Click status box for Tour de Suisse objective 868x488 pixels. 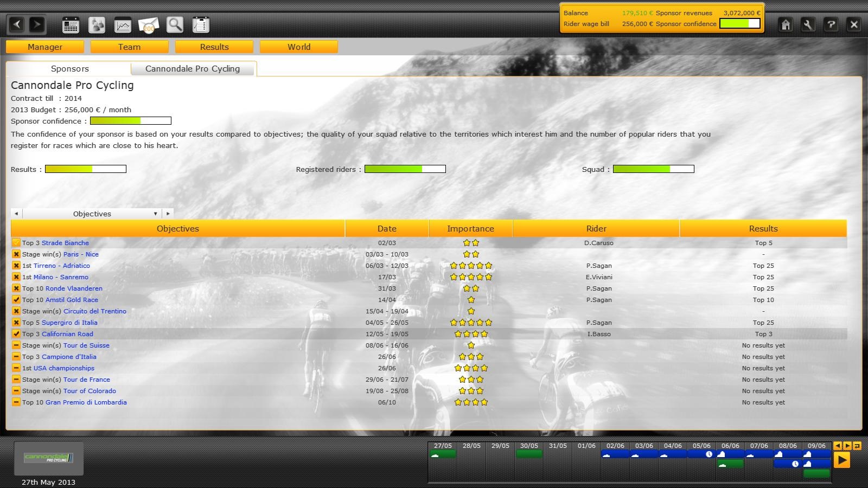16,345
